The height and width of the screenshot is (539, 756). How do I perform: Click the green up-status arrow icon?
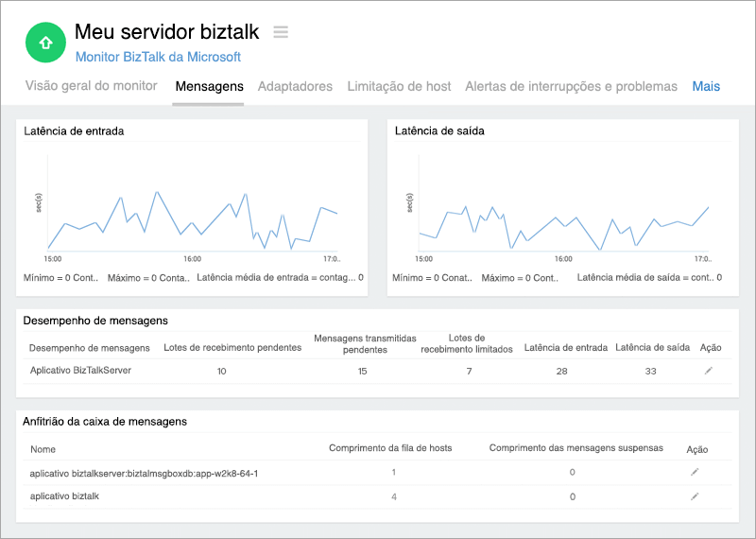pos(45,43)
